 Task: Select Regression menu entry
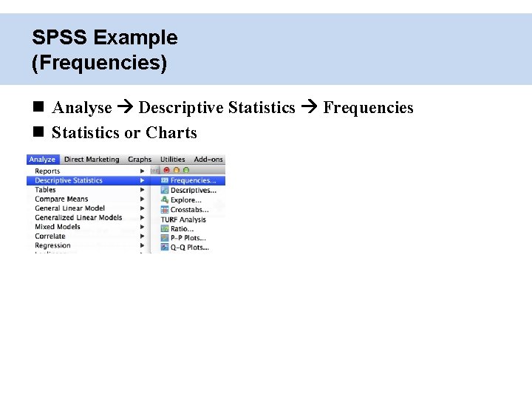tap(88, 245)
